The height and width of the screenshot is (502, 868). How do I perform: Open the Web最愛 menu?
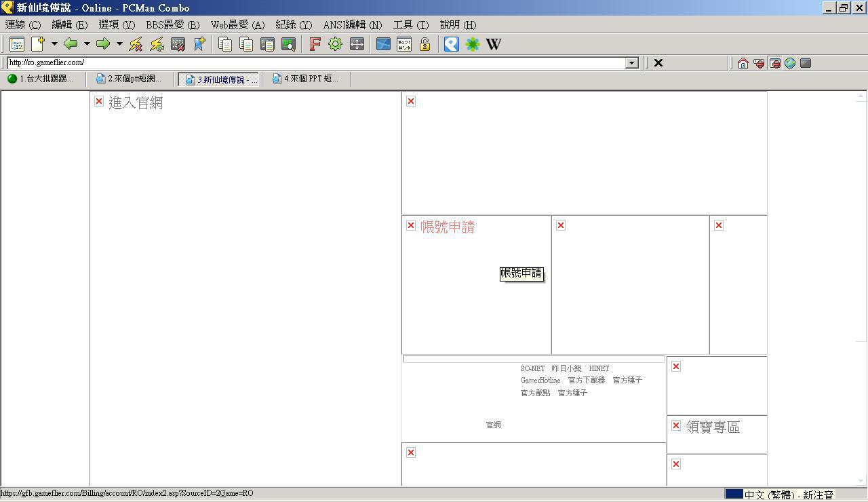tap(237, 24)
